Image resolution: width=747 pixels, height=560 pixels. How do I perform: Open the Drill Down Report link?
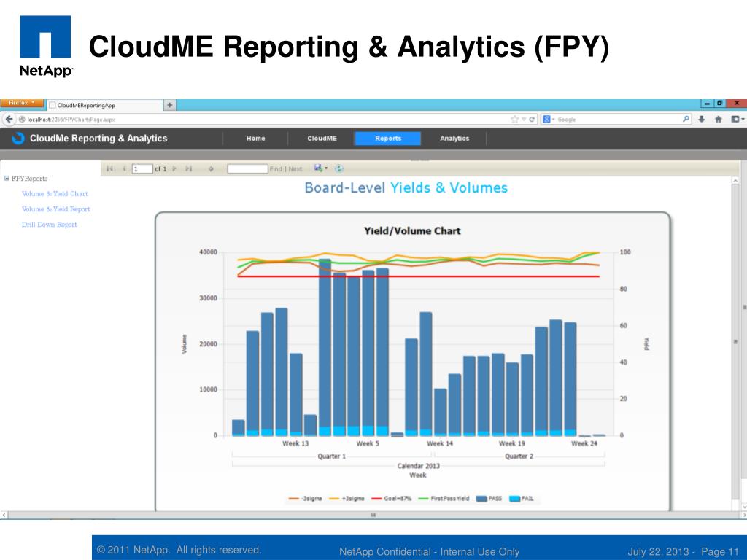point(49,225)
